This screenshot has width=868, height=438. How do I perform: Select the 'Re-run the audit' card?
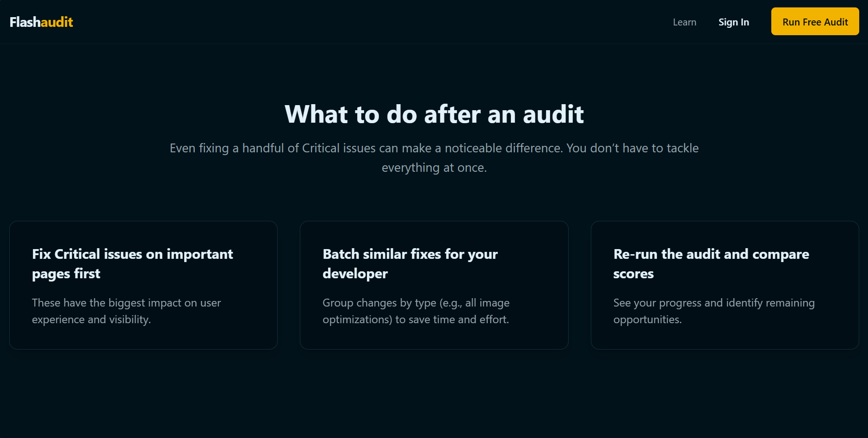point(725,285)
